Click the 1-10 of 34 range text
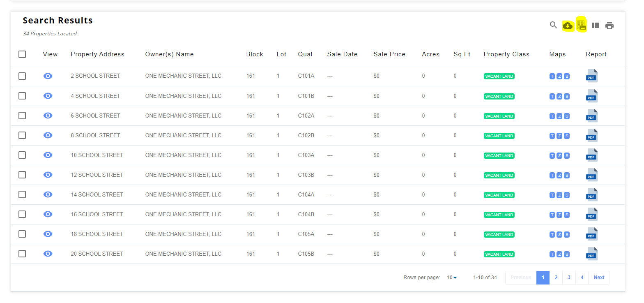Viewport: 644px width, 303px height. click(485, 278)
